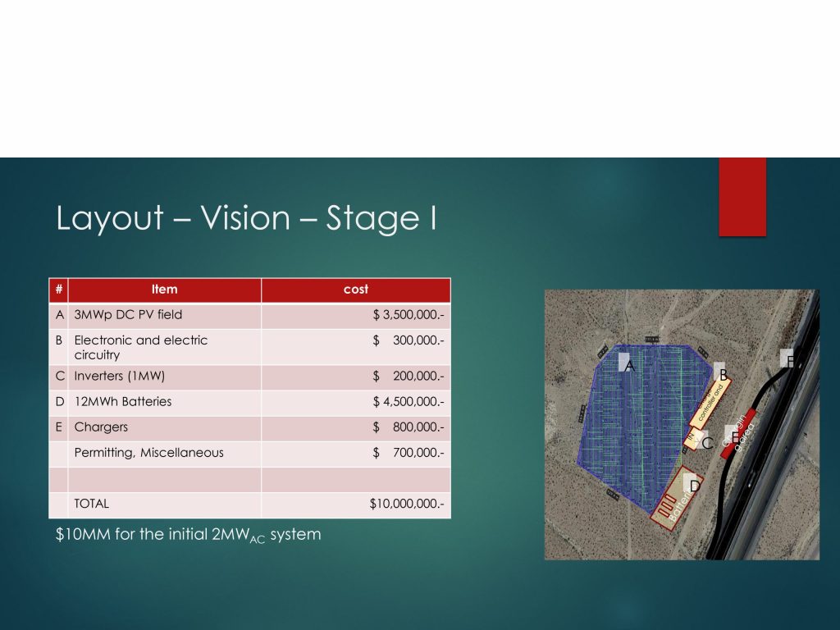This screenshot has width=840, height=630.
Task: Click row letter "B" in the table
Action: (59, 340)
